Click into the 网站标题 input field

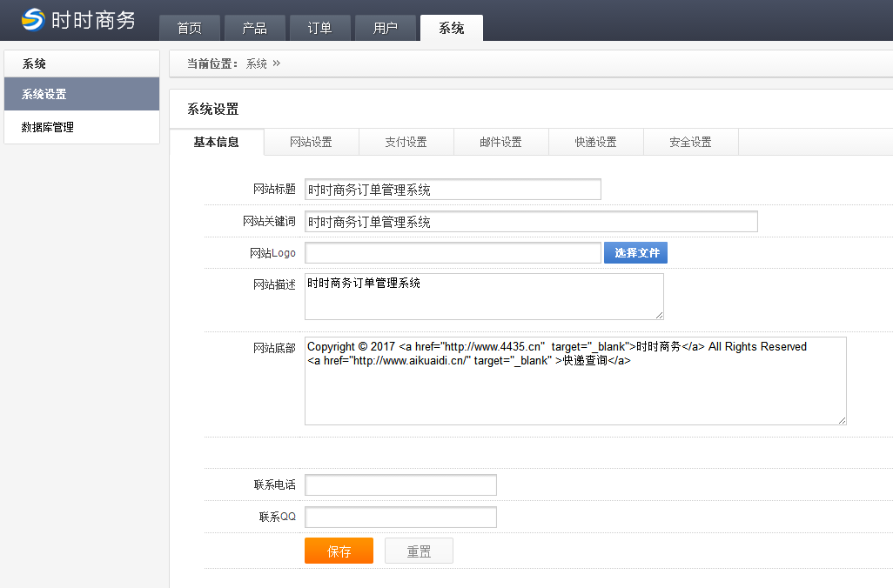tap(453, 190)
